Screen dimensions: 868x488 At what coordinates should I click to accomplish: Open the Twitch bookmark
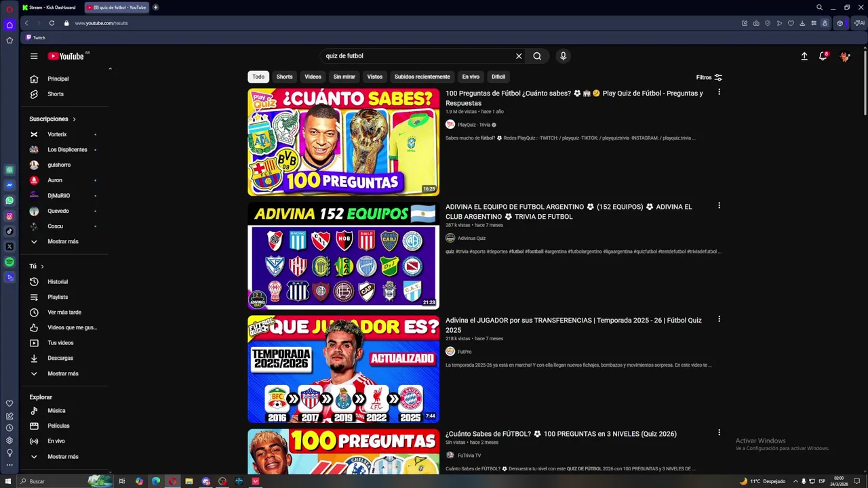click(35, 38)
